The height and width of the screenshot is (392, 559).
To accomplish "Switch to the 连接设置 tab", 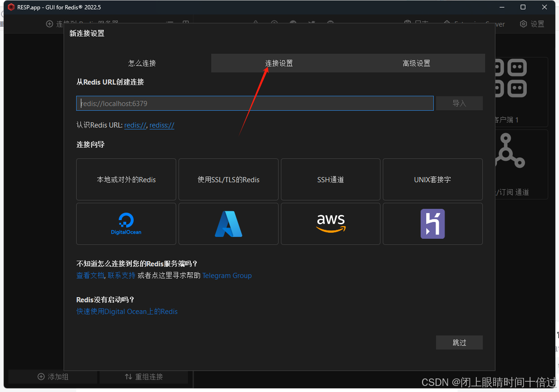I will 279,63.
